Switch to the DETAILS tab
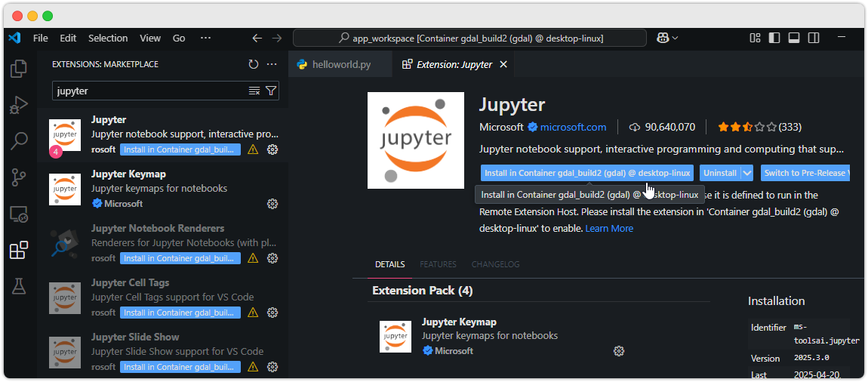The image size is (868, 382). click(389, 265)
